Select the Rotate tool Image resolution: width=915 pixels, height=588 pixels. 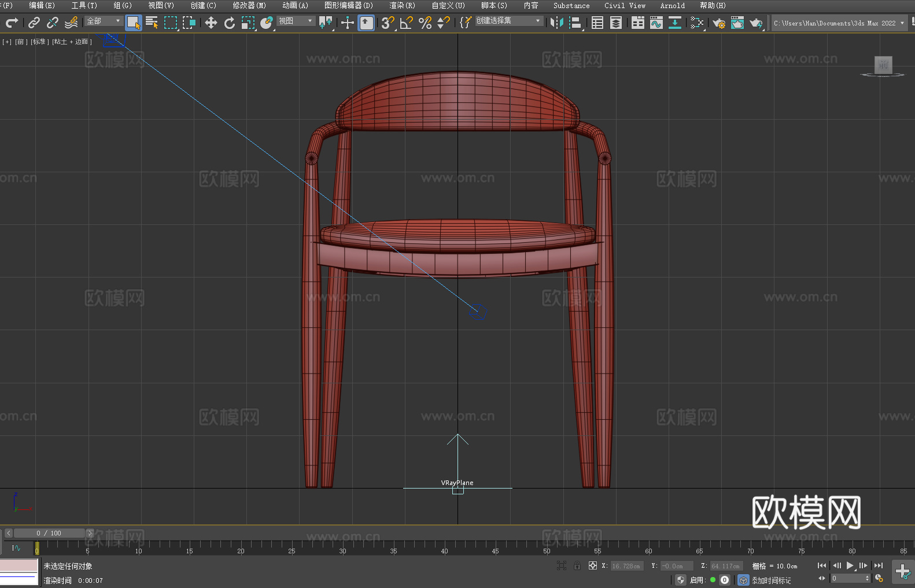(x=230, y=23)
